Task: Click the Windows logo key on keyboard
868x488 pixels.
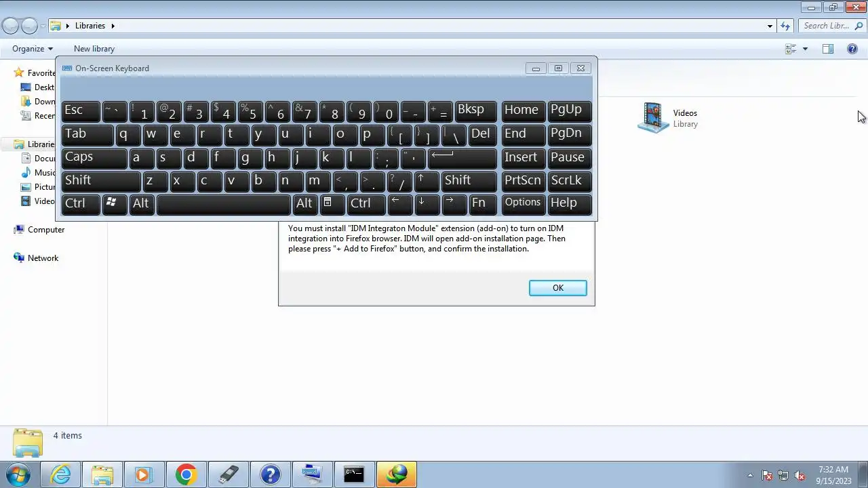Action: 115,203
